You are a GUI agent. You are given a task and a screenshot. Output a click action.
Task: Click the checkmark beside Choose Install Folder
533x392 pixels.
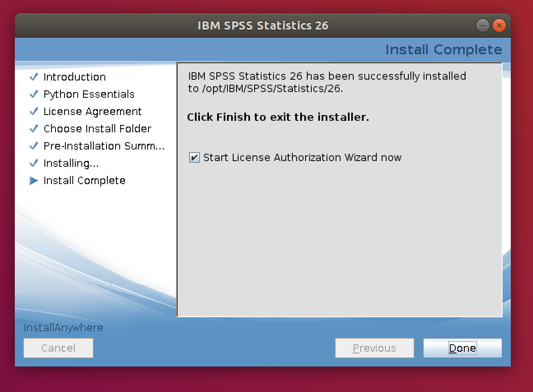34,129
